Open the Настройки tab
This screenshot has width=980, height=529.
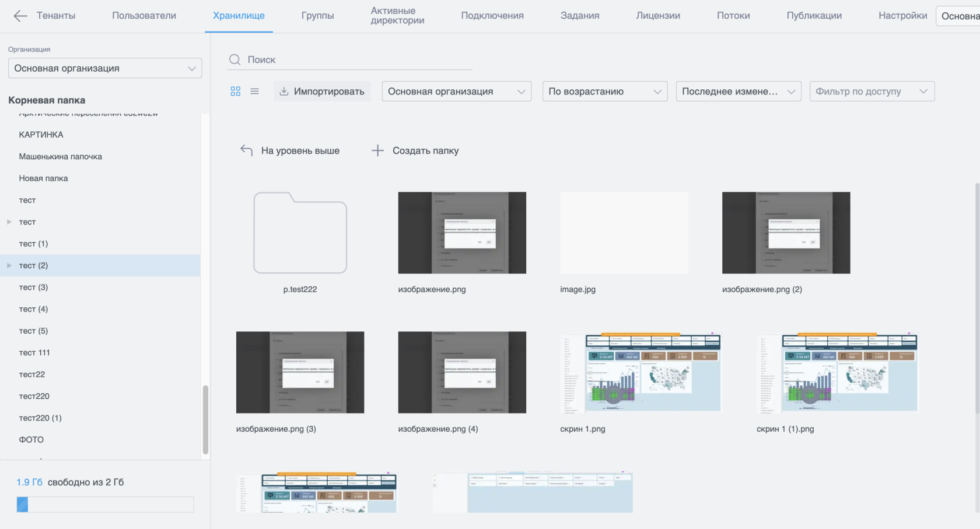point(902,16)
